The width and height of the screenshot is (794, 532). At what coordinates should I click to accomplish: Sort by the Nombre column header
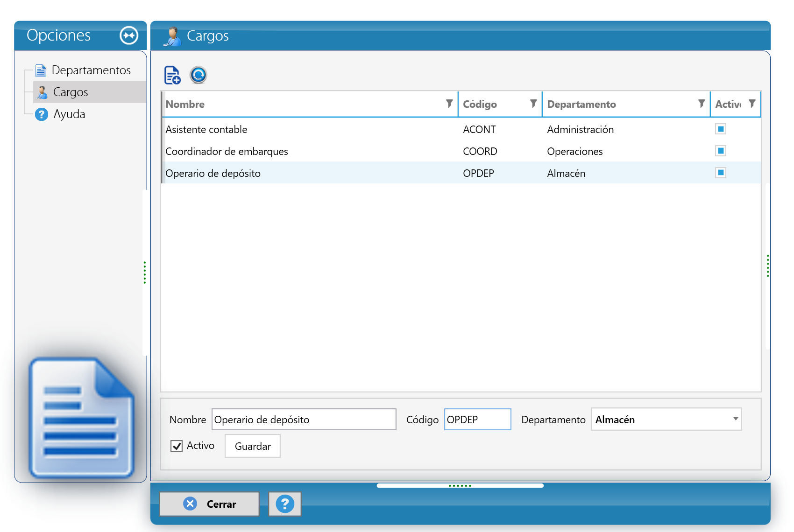[x=185, y=104]
